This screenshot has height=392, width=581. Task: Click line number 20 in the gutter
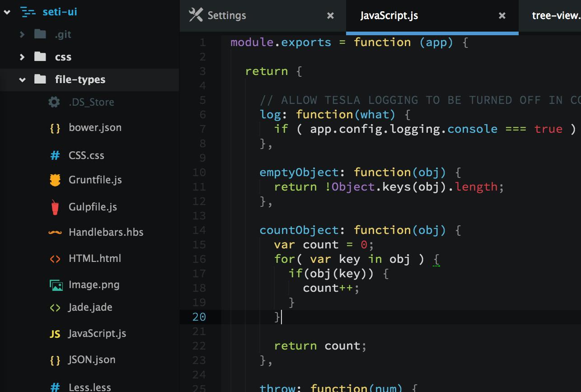[199, 317]
